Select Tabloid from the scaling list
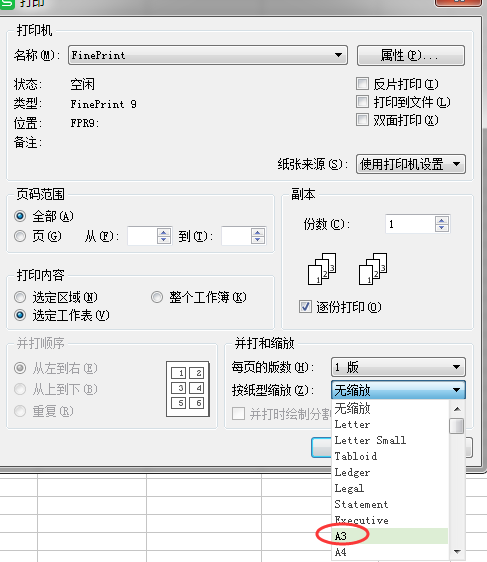Image resolution: width=487 pixels, height=562 pixels. click(390, 456)
